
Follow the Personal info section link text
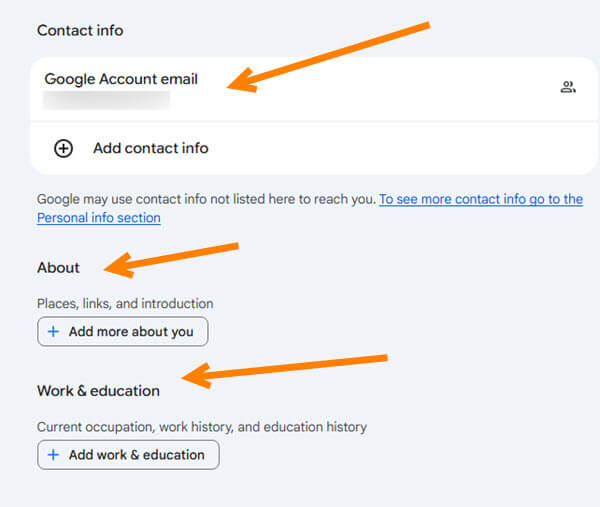pos(98,217)
